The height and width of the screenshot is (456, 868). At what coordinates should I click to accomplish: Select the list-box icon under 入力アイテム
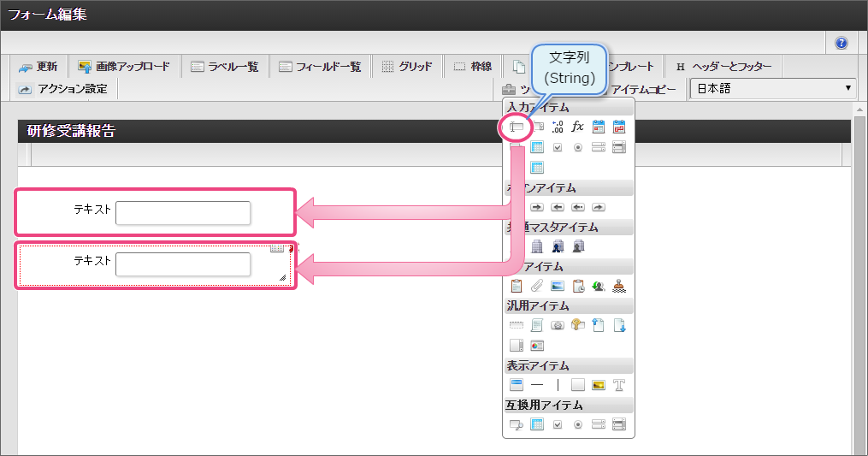pos(619,147)
